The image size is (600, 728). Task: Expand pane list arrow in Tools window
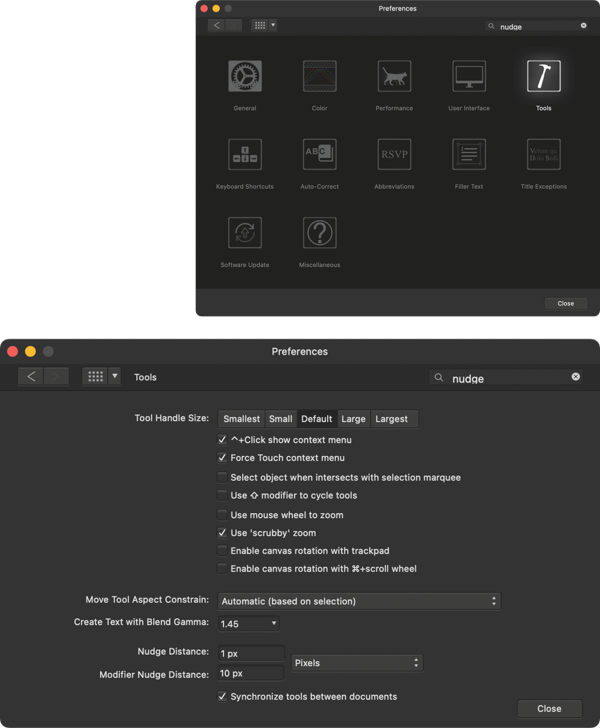click(115, 377)
